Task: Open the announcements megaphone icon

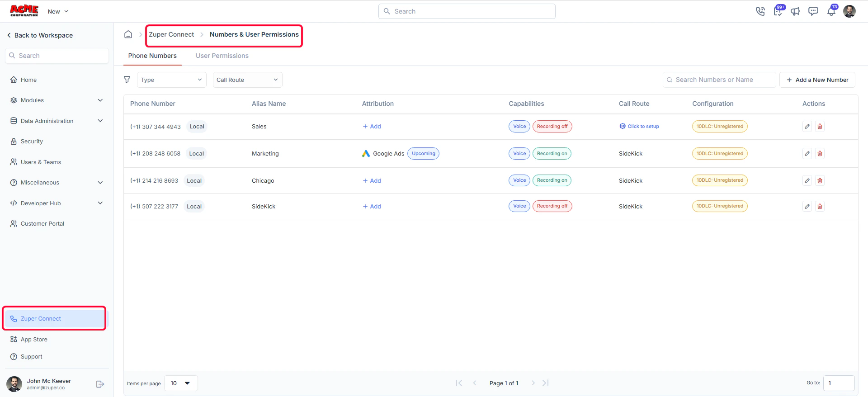Action: click(x=795, y=11)
